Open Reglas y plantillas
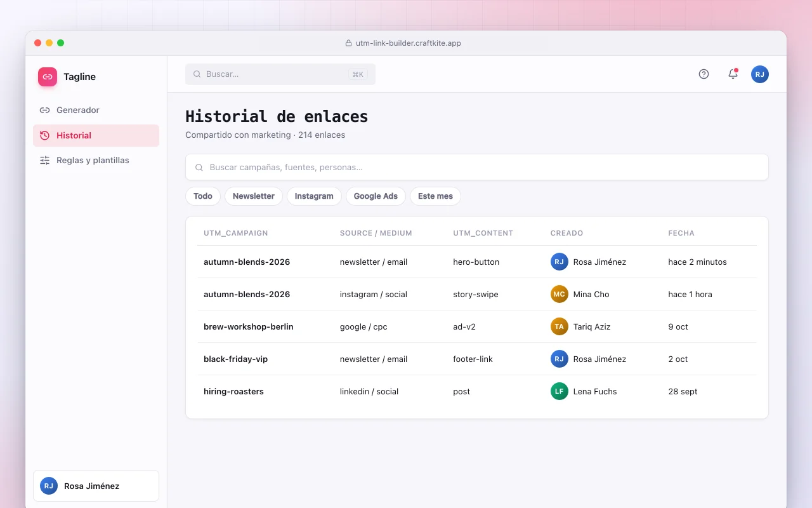This screenshot has height=508, width=812. pyautogui.click(x=96, y=161)
